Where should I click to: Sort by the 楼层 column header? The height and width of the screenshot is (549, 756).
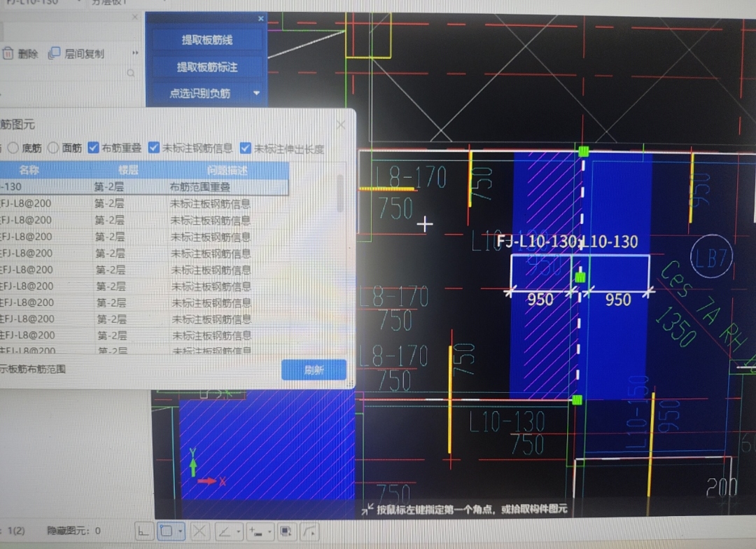[128, 170]
